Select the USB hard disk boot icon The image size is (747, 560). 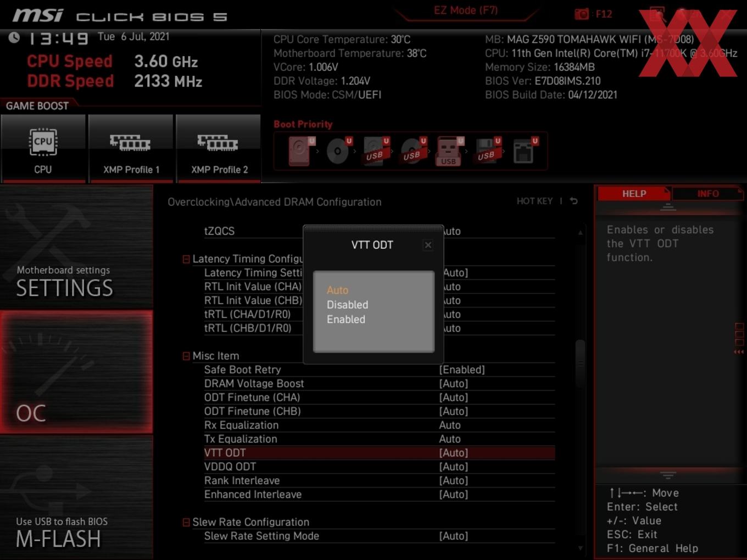[376, 150]
